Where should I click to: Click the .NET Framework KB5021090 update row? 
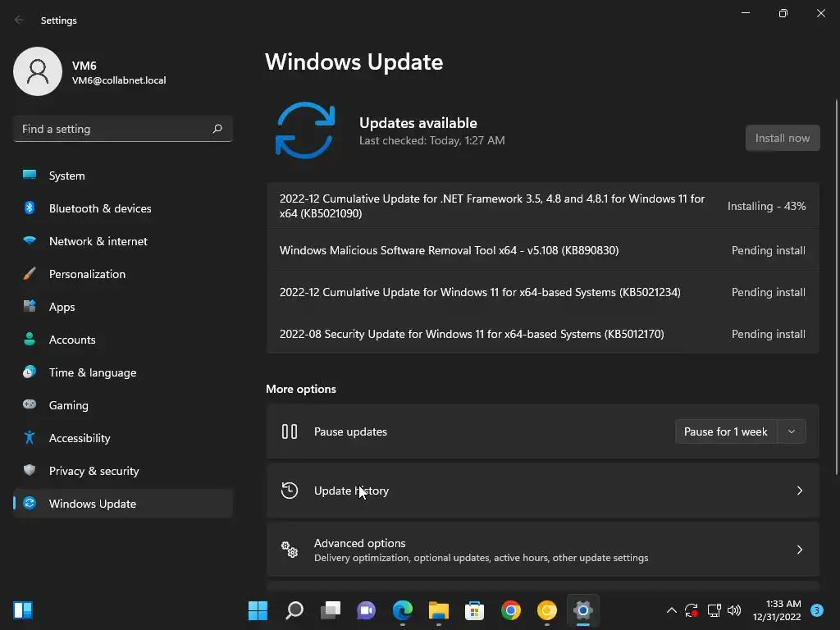(x=543, y=206)
